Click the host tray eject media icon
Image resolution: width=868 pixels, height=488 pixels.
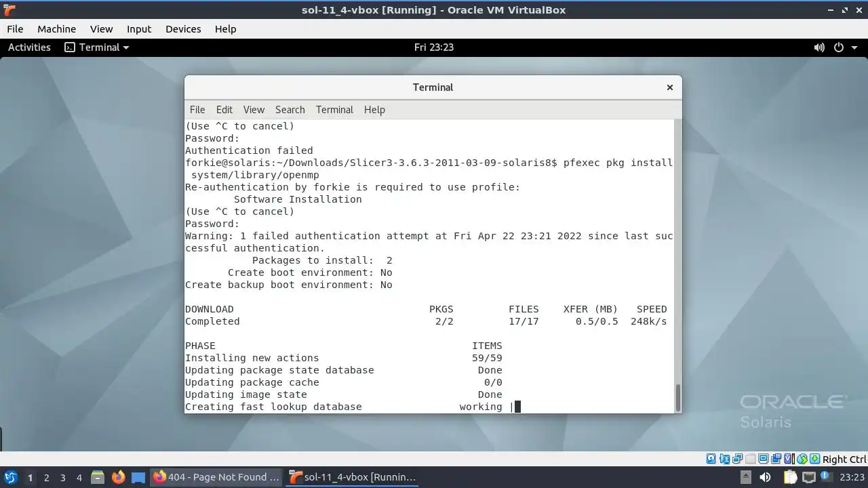(x=746, y=477)
